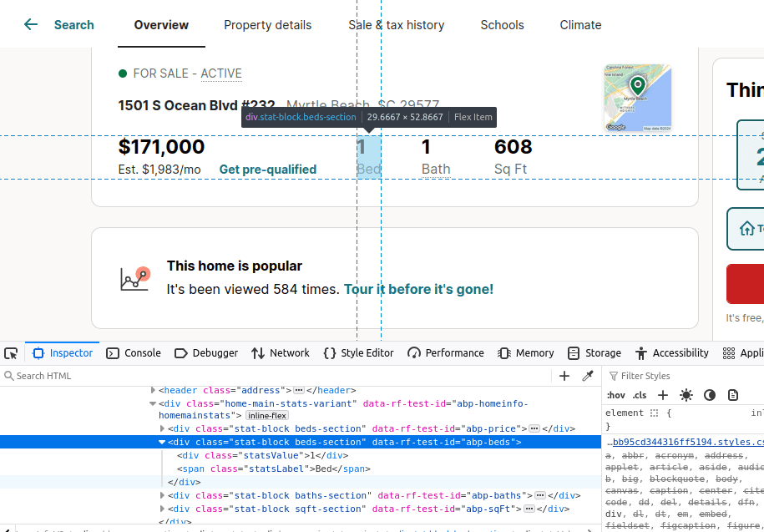Click the $171,000 price text

(x=161, y=147)
